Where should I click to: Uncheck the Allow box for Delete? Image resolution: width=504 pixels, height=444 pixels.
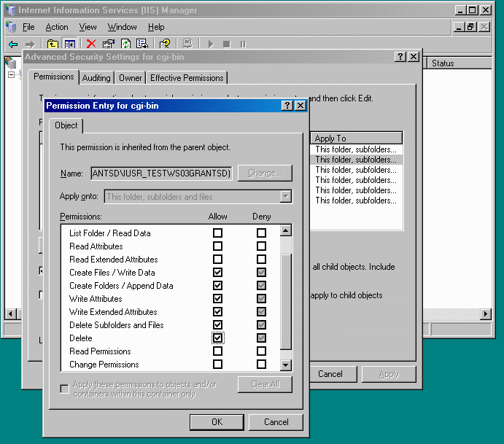point(217,338)
